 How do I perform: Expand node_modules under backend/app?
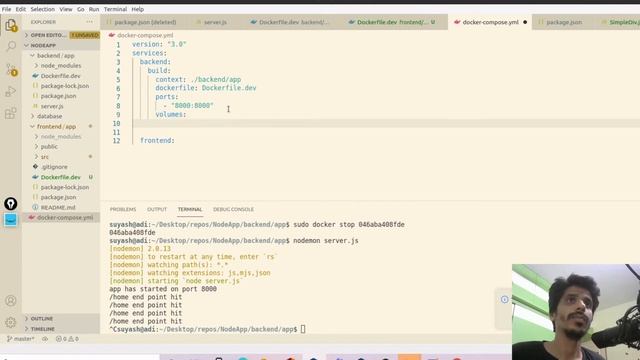coord(61,66)
